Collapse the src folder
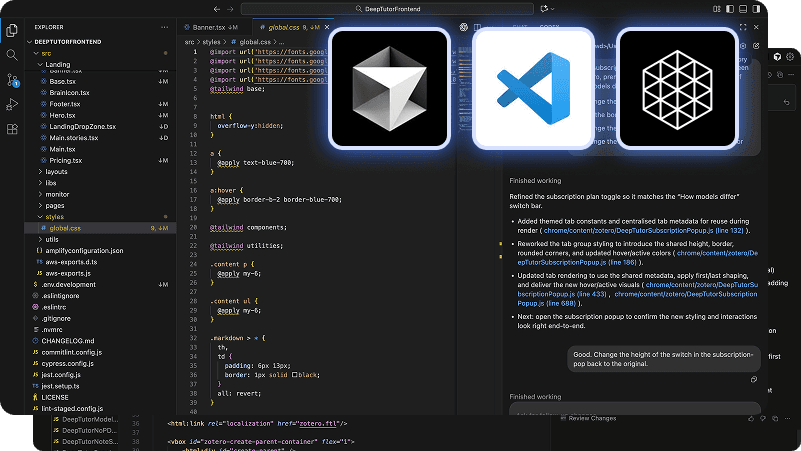 36,53
